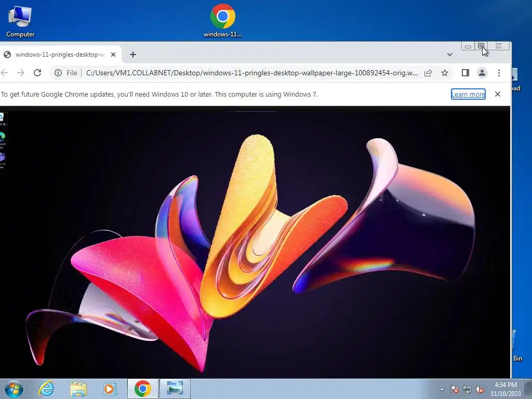
Task: Switch to the photo viewer taskbar button
Action: [175, 389]
